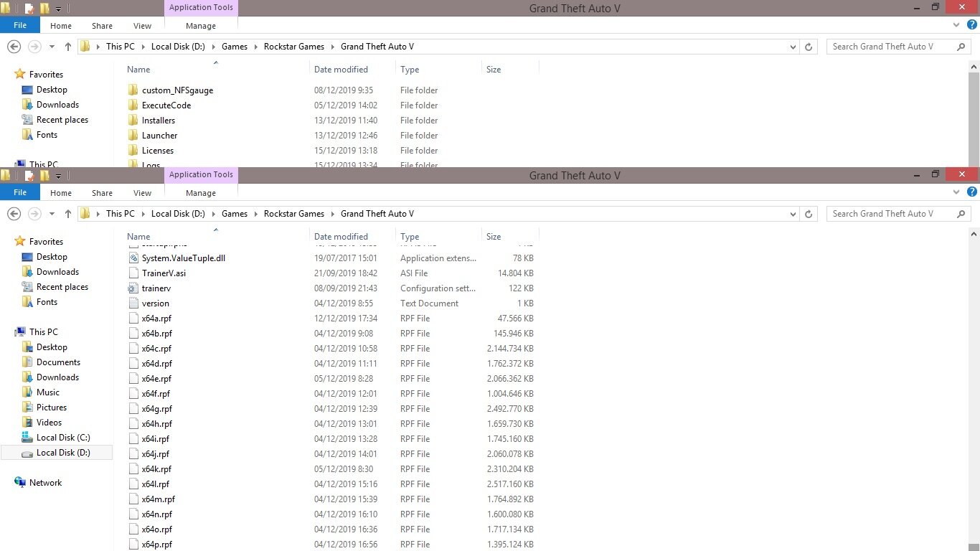
Task: Click the Installers folder icon
Action: tap(133, 121)
